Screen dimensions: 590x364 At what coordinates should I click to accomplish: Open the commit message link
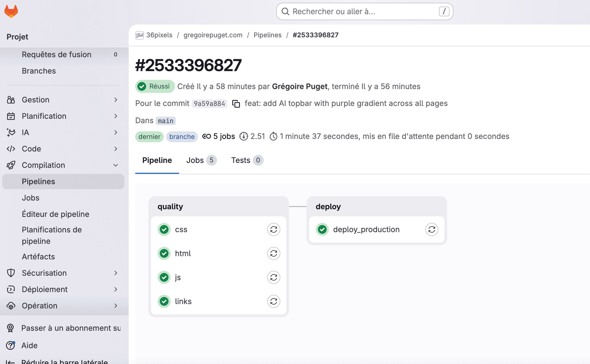coord(346,103)
